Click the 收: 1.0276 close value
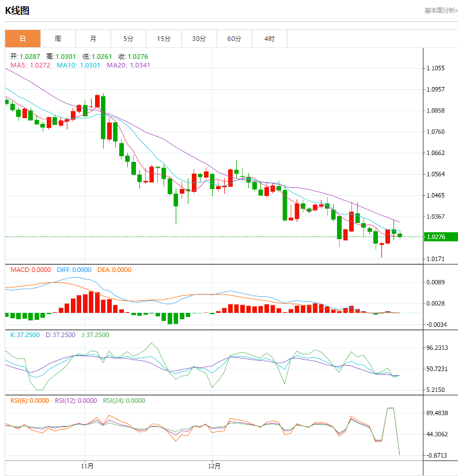 coord(133,56)
